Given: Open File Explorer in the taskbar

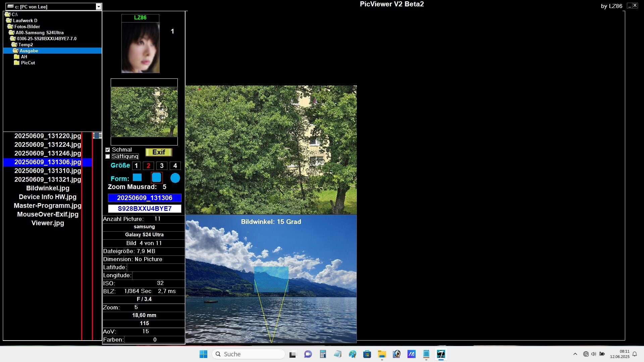Looking at the screenshot, I should (x=382, y=354).
